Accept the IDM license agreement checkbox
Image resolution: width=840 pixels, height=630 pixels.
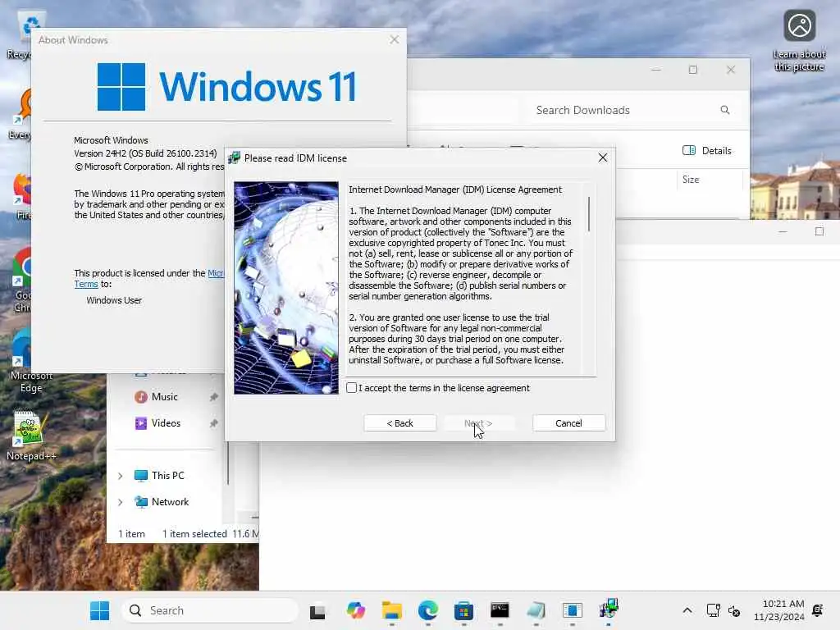click(x=351, y=388)
